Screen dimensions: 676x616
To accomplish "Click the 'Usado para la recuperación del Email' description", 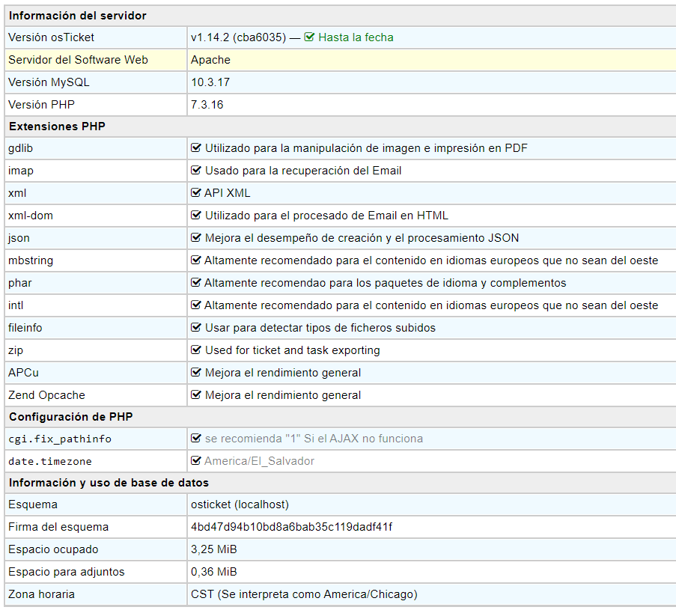I will coord(303,171).
